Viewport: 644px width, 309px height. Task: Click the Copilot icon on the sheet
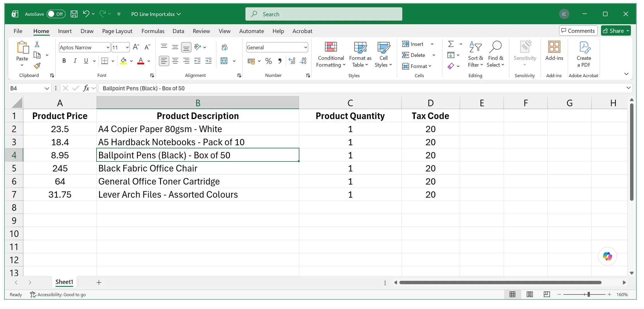point(607,256)
